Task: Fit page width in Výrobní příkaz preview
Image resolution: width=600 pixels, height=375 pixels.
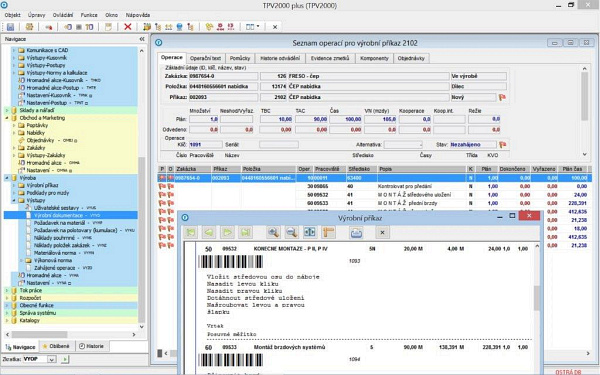Action: pos(310,232)
